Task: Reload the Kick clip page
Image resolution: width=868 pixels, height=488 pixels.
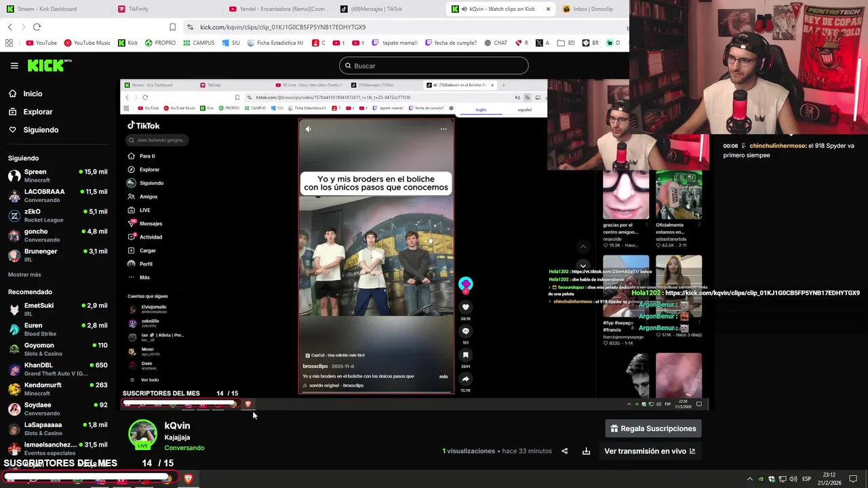Action: click(37, 27)
